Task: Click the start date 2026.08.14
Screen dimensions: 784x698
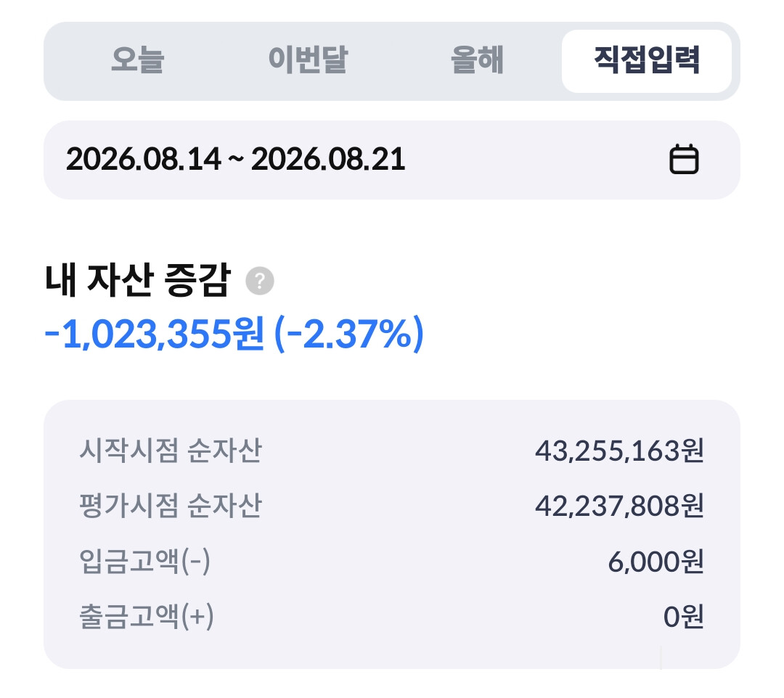Action: [x=144, y=160]
